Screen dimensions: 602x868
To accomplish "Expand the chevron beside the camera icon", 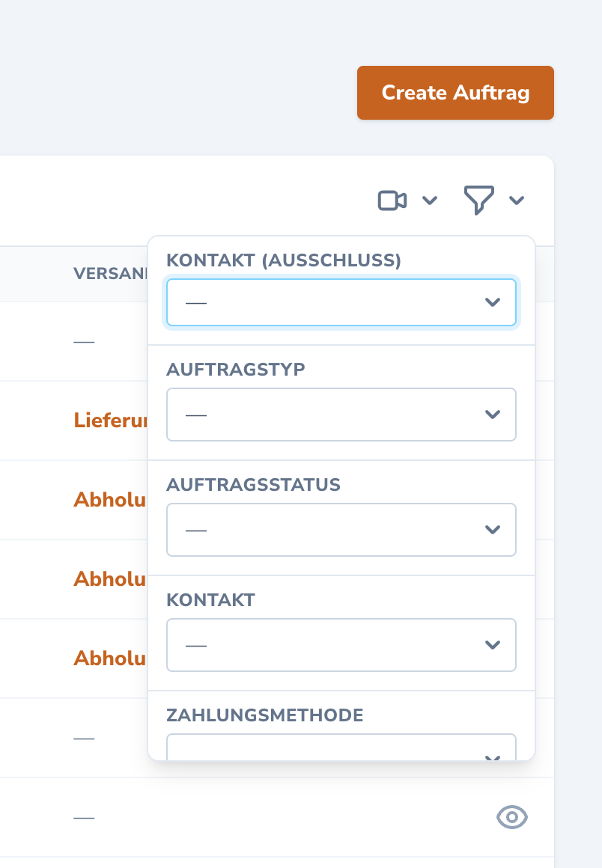I will coord(430,201).
